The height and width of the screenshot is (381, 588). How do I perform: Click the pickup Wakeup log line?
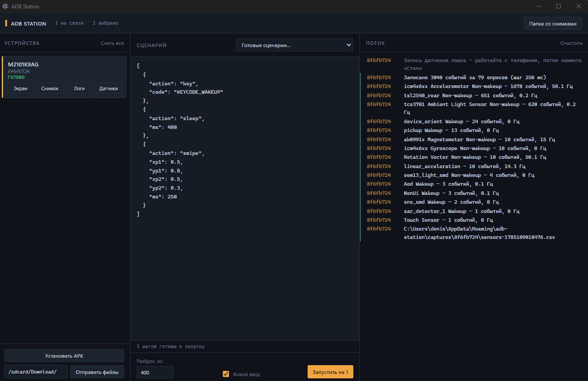coord(451,130)
